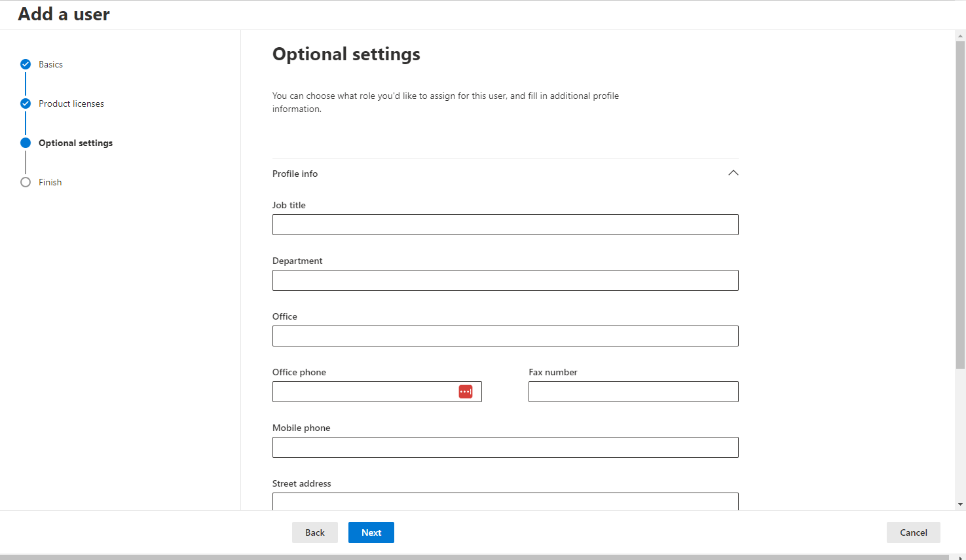Click into the Office text field
This screenshot has width=966, height=560.
506,336
